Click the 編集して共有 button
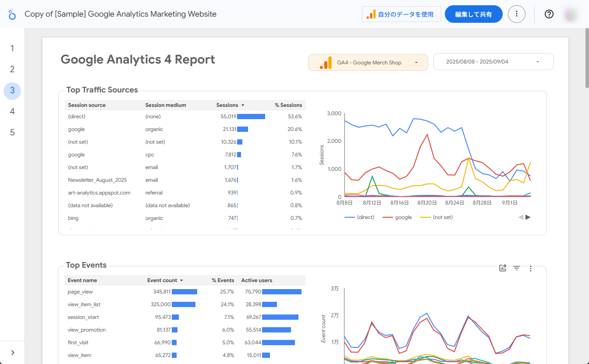Image resolution: width=589 pixels, height=364 pixels. tap(474, 14)
